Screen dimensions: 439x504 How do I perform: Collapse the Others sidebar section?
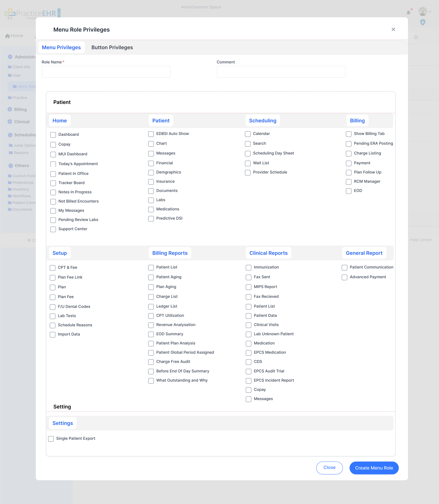click(11, 165)
